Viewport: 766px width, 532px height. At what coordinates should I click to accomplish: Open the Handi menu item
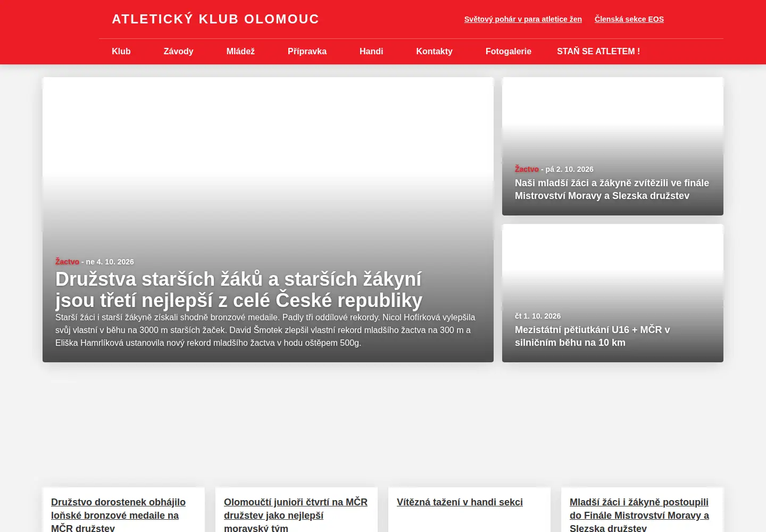click(x=371, y=52)
